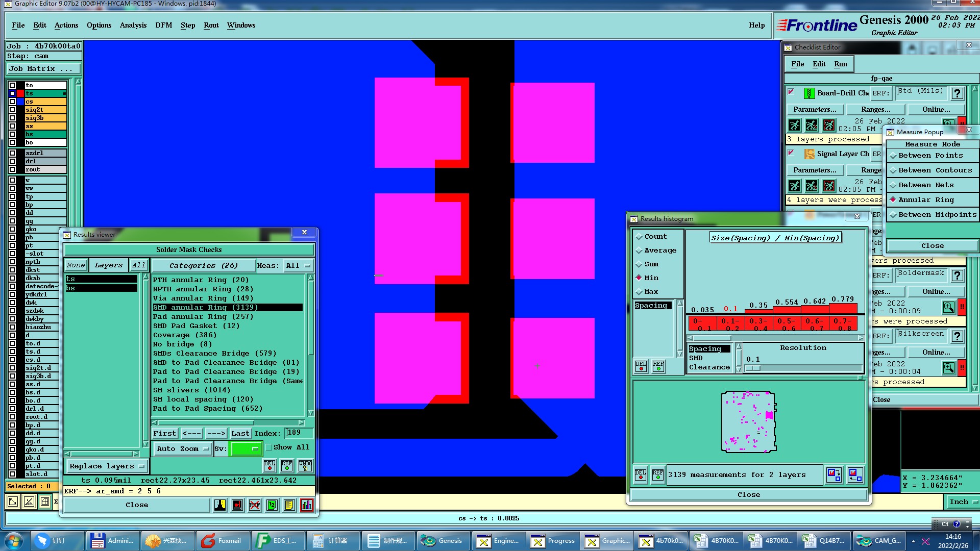Click the Board-Drill Check help question icon
980x551 pixels.
click(x=958, y=93)
